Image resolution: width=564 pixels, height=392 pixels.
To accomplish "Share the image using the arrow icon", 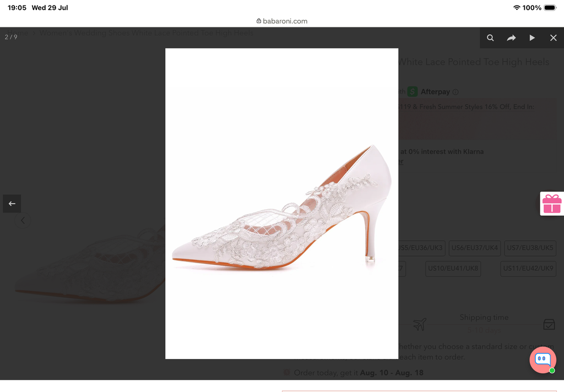I will 511,38.
